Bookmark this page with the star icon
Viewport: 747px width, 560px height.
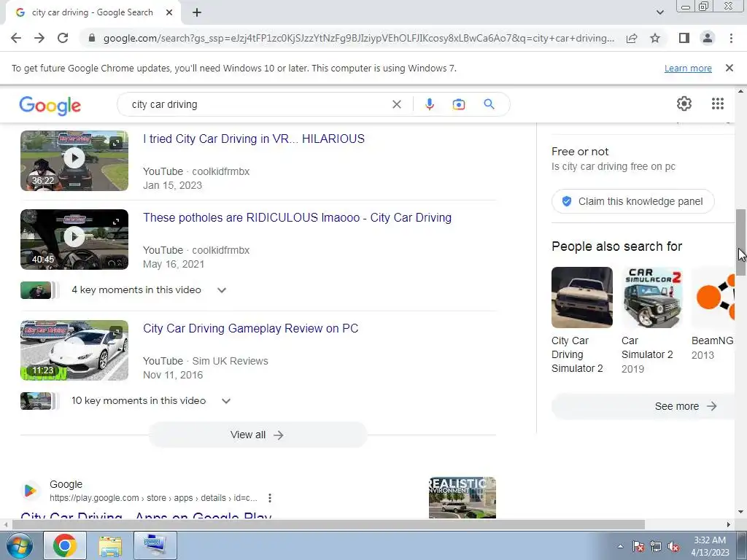click(655, 38)
